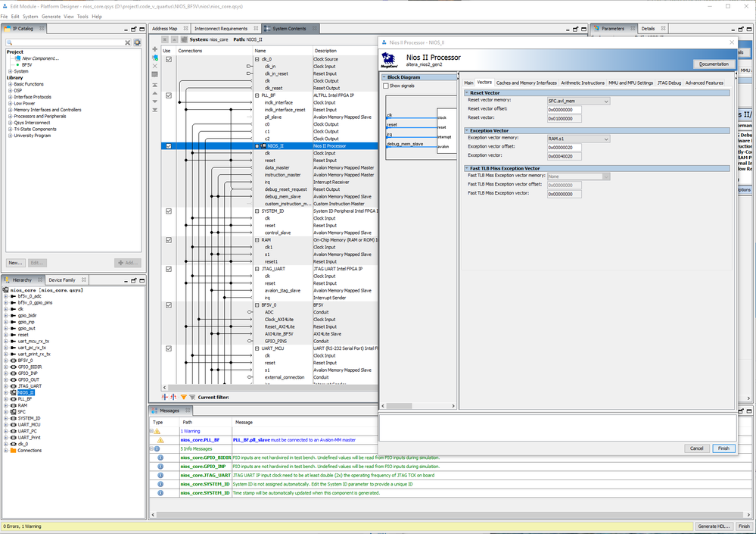
Task: Click the add component plus icon
Action: (155, 48)
